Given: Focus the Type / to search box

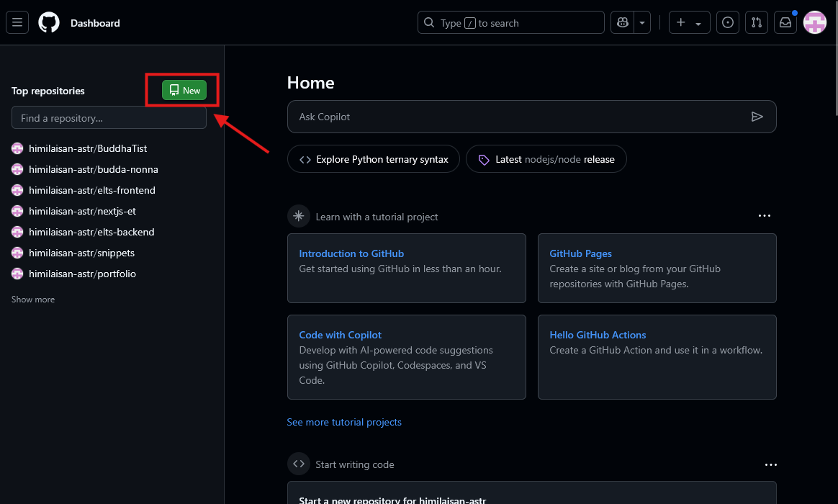Looking at the screenshot, I should [511, 22].
